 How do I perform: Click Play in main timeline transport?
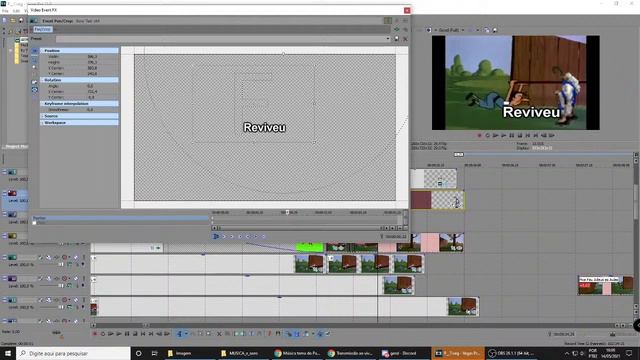click(119, 334)
